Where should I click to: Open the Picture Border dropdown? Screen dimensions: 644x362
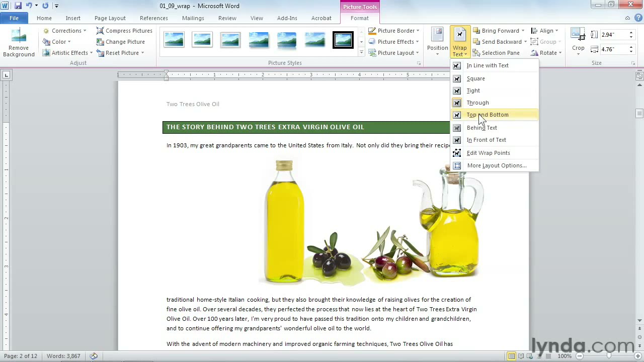pyautogui.click(x=393, y=31)
